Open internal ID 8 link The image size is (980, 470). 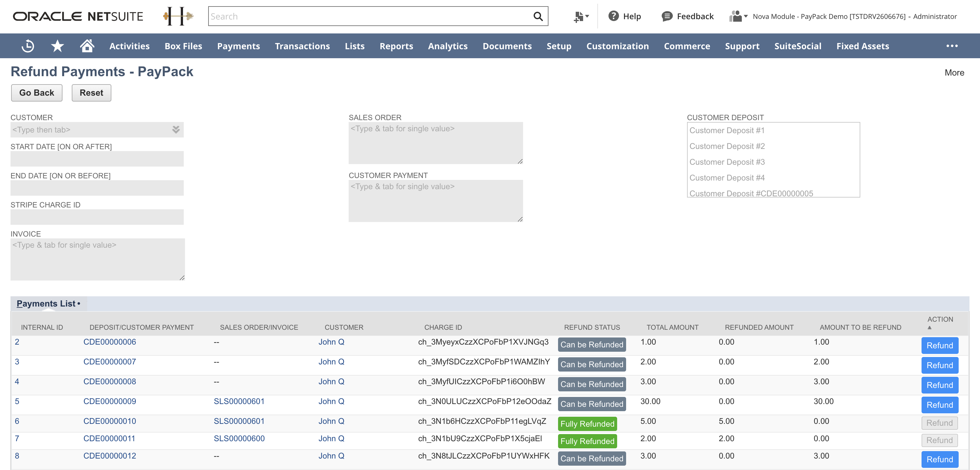tap(17, 455)
